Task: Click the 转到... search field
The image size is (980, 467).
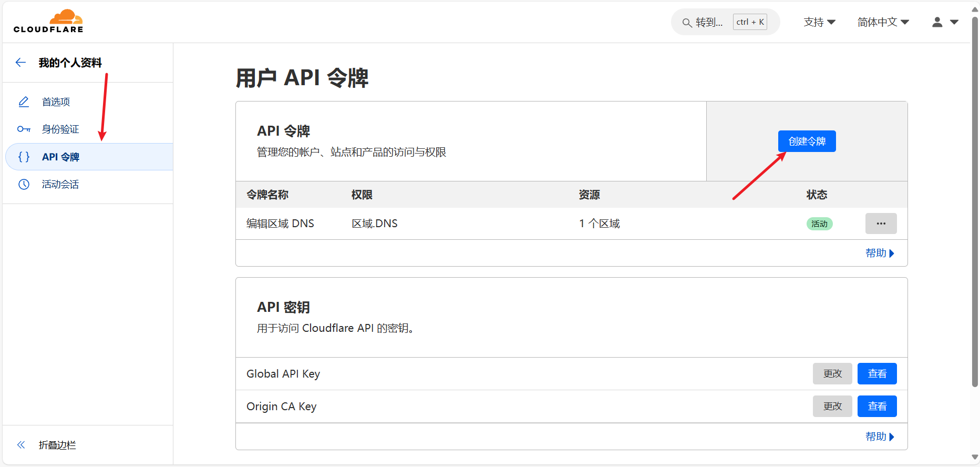Action: pyautogui.click(x=726, y=22)
